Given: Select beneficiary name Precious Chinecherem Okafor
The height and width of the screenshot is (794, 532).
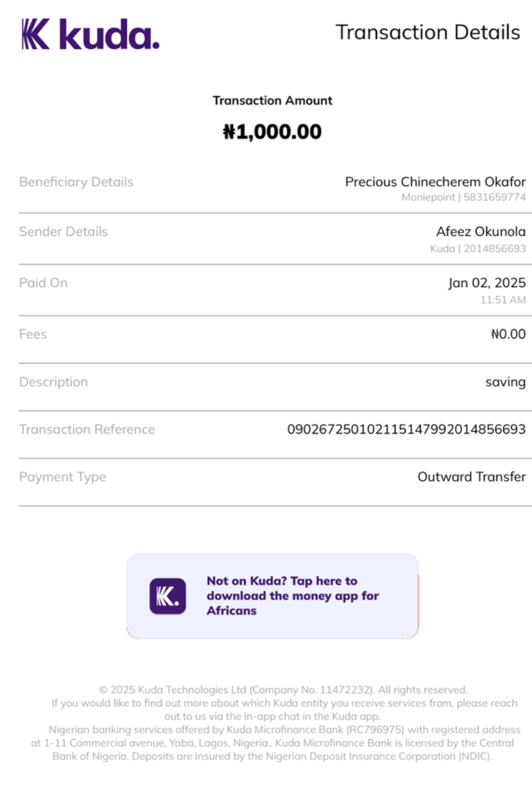Looking at the screenshot, I should tap(435, 182).
